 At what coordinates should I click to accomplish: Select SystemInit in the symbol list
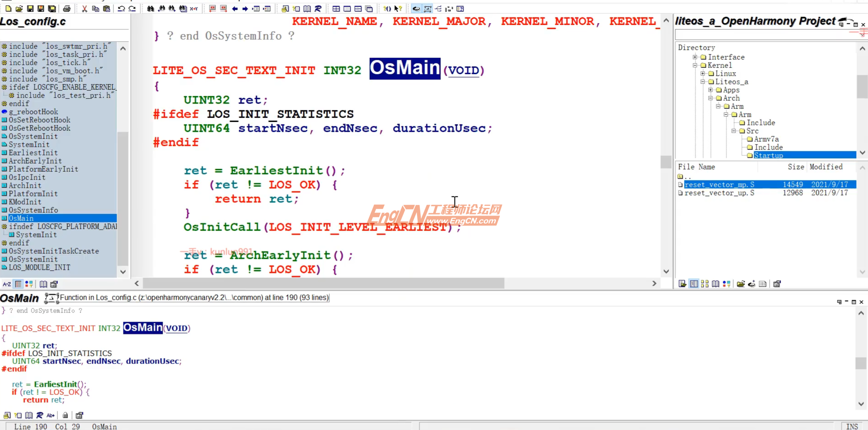coord(29,144)
